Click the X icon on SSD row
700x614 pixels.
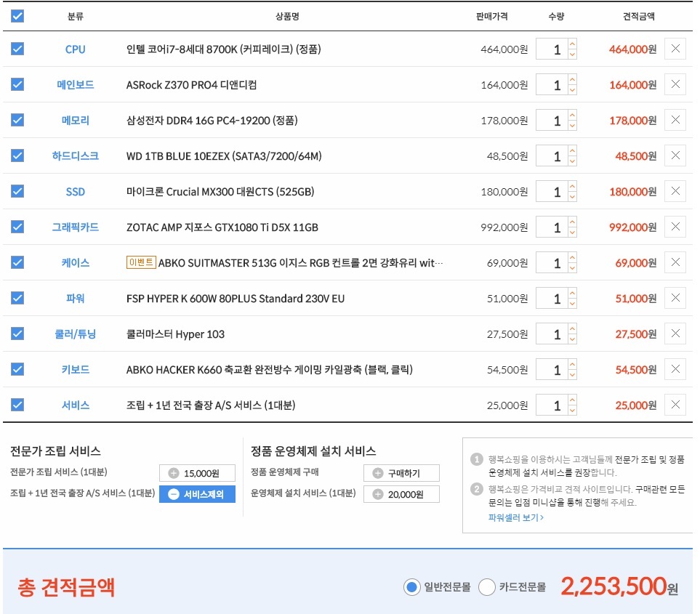coord(675,192)
